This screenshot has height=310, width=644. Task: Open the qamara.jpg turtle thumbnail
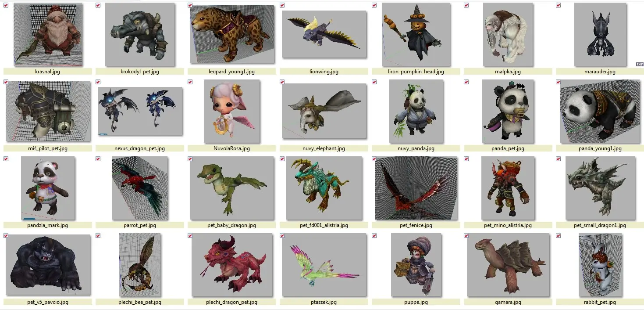pyautogui.click(x=508, y=265)
